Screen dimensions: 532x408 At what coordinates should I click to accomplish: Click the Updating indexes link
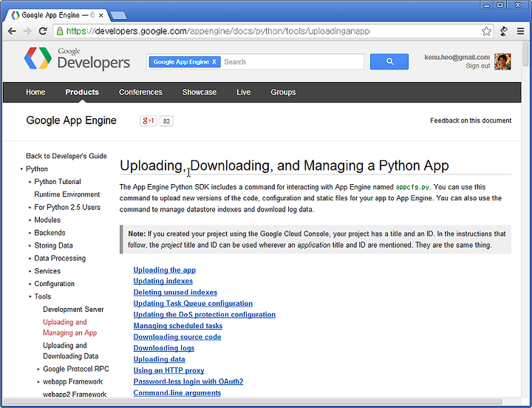point(163,281)
